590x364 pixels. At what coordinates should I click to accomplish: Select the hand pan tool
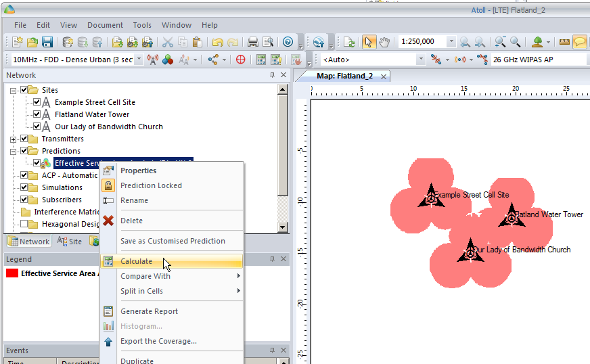pos(384,42)
